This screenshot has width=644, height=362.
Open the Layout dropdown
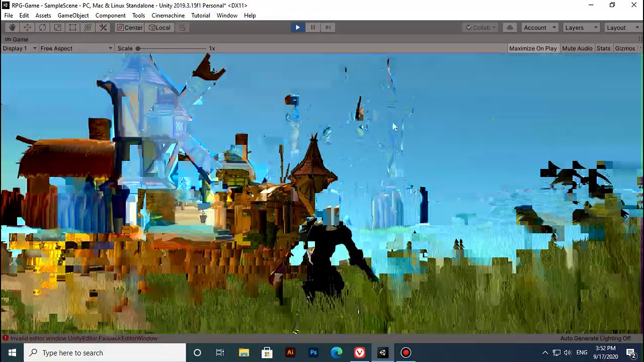622,28
